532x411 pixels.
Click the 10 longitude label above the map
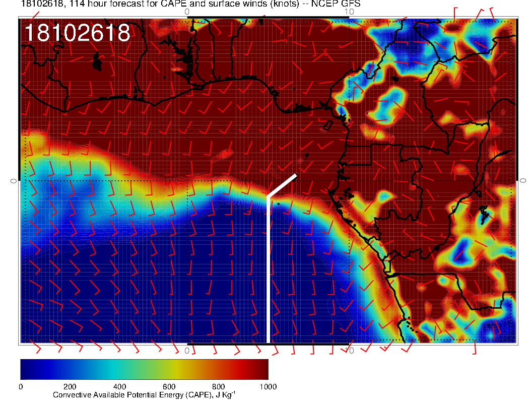[349, 11]
